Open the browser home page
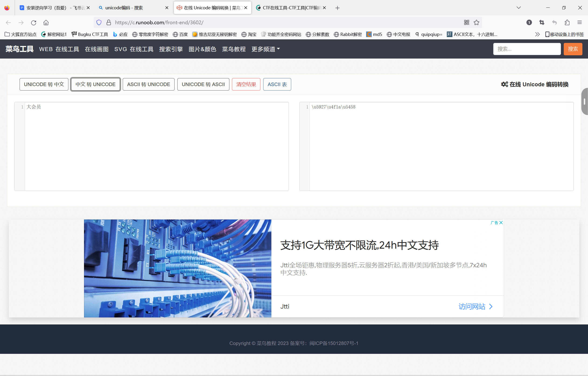The width and height of the screenshot is (588, 376). point(46,23)
